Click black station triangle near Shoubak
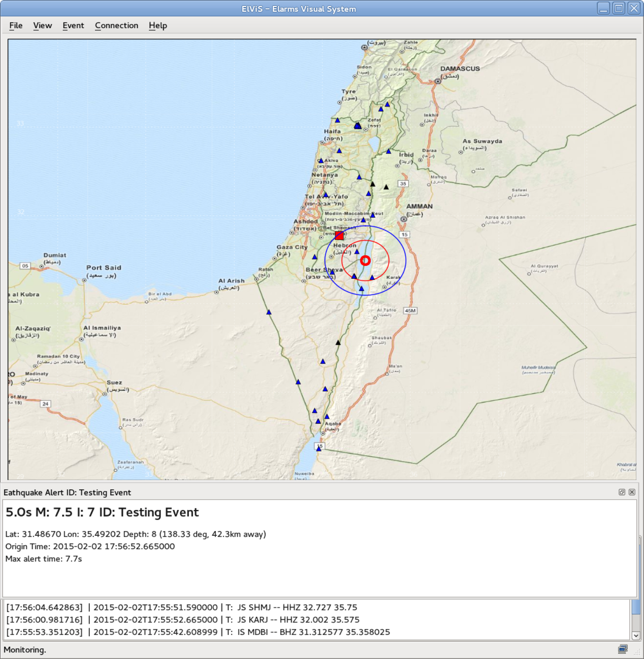 tap(338, 343)
